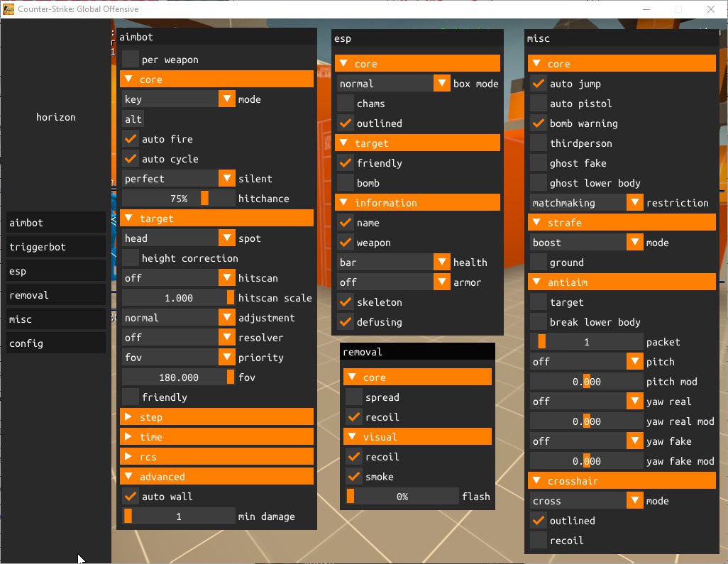728x564 pixels.
Task: Click the fov slider at 180.000
Action: click(x=179, y=377)
